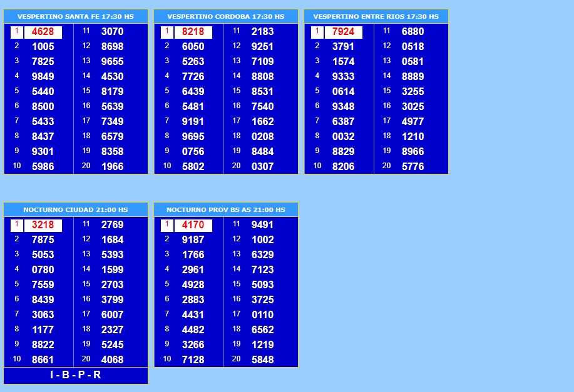This screenshot has width=574, height=392.
Task: Click the winning number 4170 in Prov Bs As
Action: point(193,225)
